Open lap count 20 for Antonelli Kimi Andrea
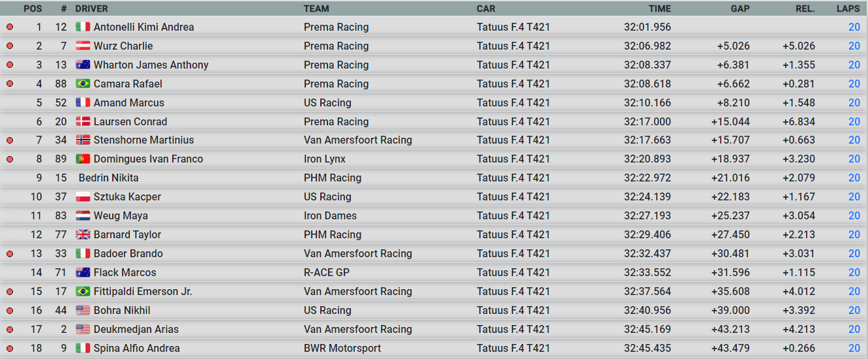 pos(854,27)
